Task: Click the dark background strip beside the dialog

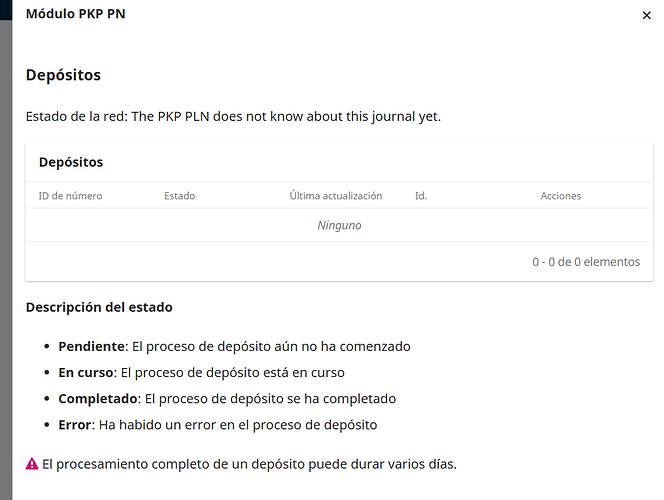Action: [5, 250]
